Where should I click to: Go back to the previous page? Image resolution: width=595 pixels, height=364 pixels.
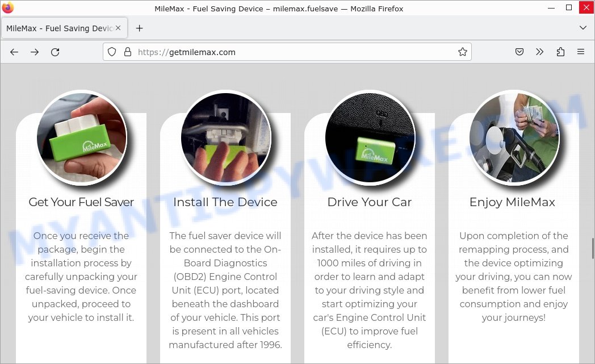[14, 52]
